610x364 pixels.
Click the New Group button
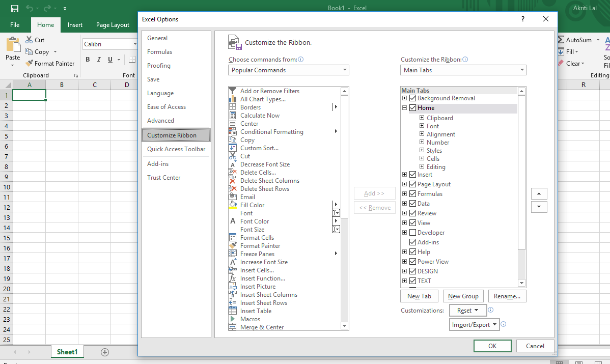463,296
